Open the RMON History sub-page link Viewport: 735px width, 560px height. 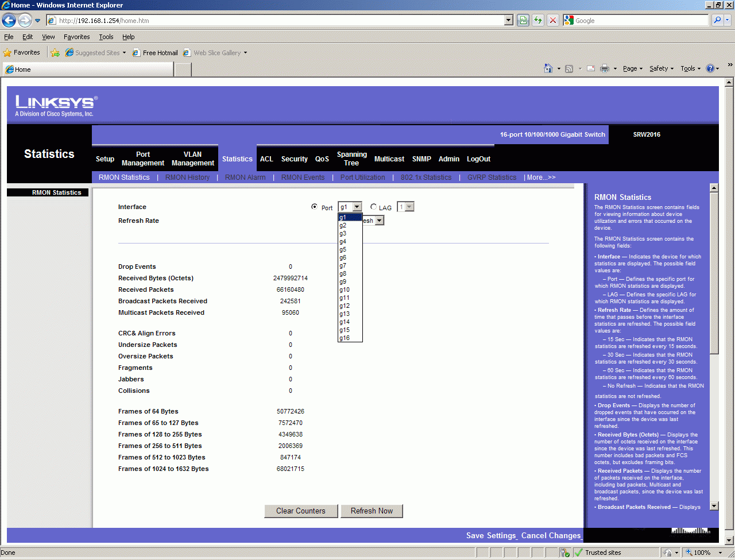tap(188, 177)
